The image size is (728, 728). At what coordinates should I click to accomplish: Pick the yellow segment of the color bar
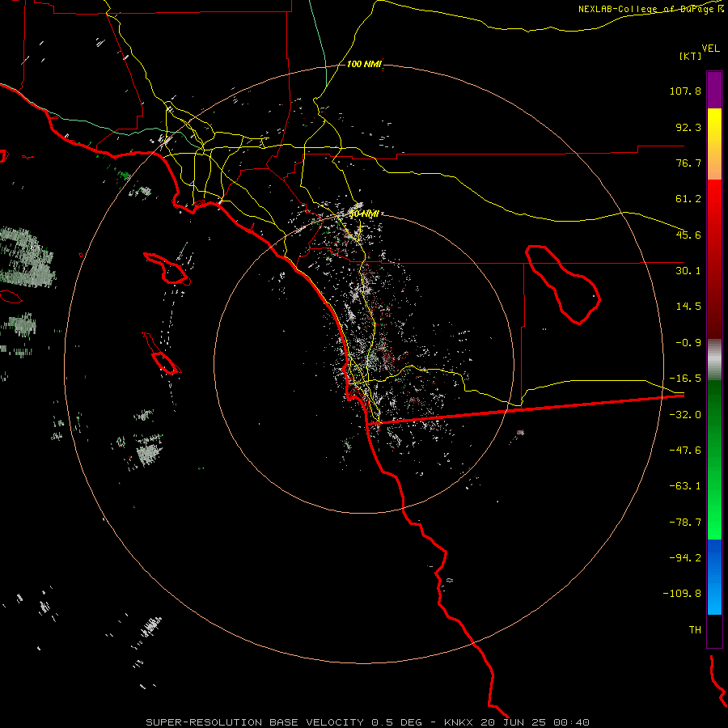pos(714,144)
